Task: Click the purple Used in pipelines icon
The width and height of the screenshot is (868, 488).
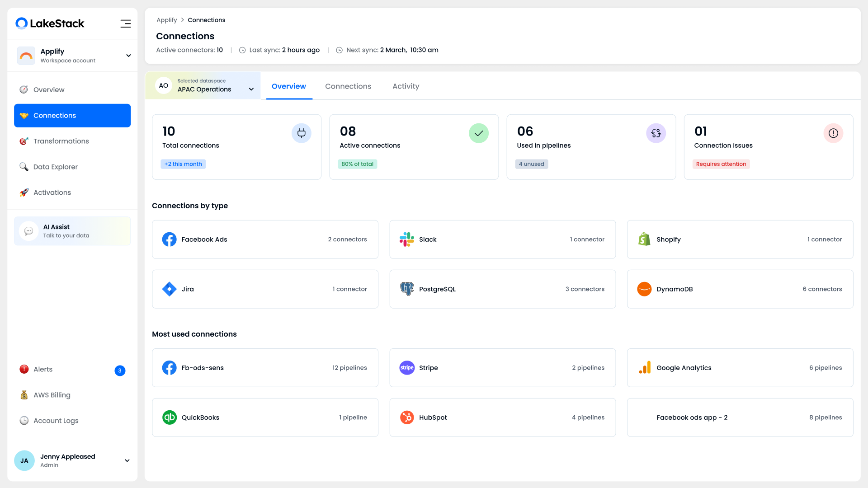Action: coord(656,133)
